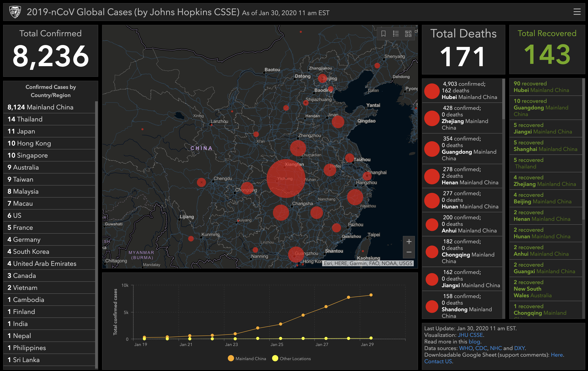Screen dimensions: 588x371
Task: Select Henan 278 confirmed entry
Action: tap(462, 176)
